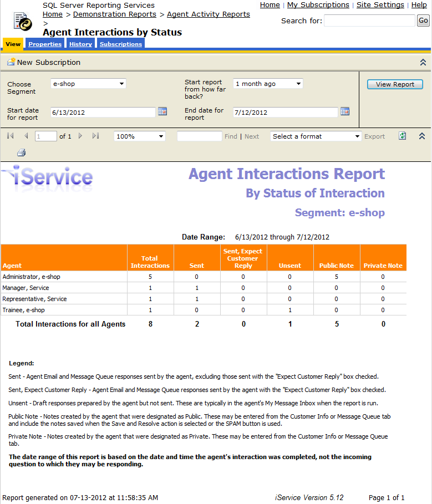Click the 'Segment: e-shop' heading
The image size is (432, 504).
click(340, 213)
